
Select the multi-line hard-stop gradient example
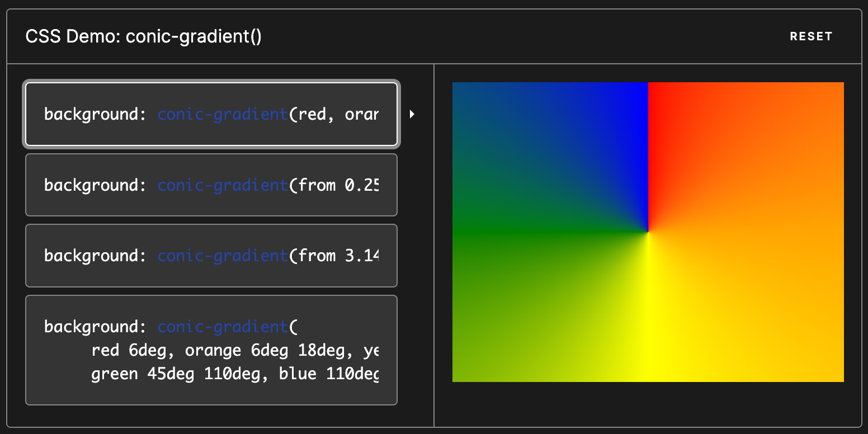(x=211, y=350)
